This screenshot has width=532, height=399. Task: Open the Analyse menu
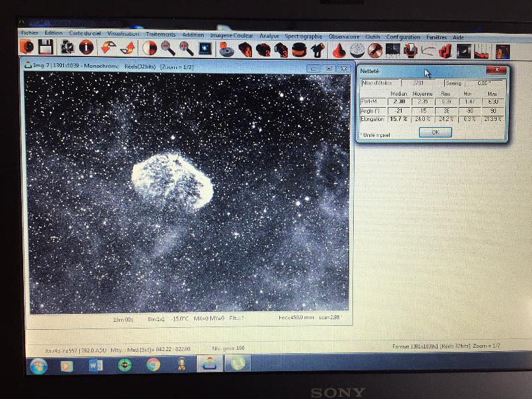(269, 36)
